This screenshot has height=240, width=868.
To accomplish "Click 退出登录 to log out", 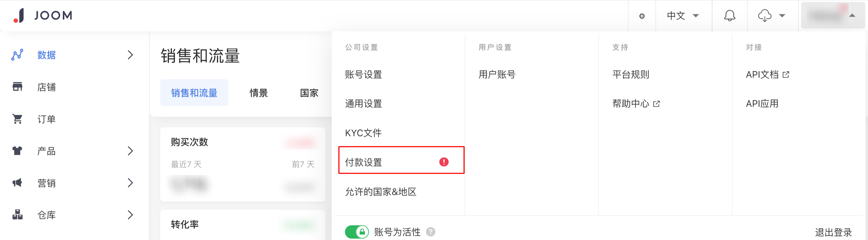I will click(833, 232).
